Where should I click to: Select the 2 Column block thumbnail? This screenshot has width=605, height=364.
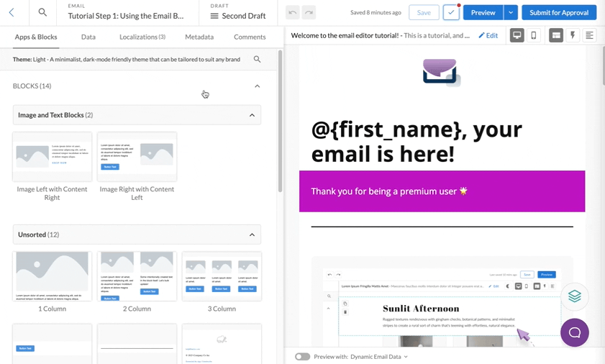click(x=137, y=276)
